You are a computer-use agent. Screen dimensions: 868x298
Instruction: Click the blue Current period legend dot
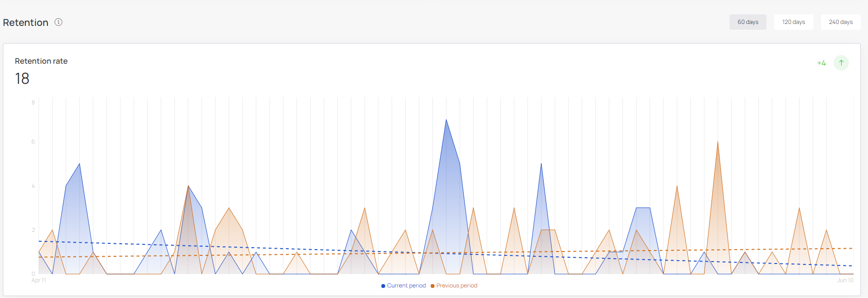point(383,286)
